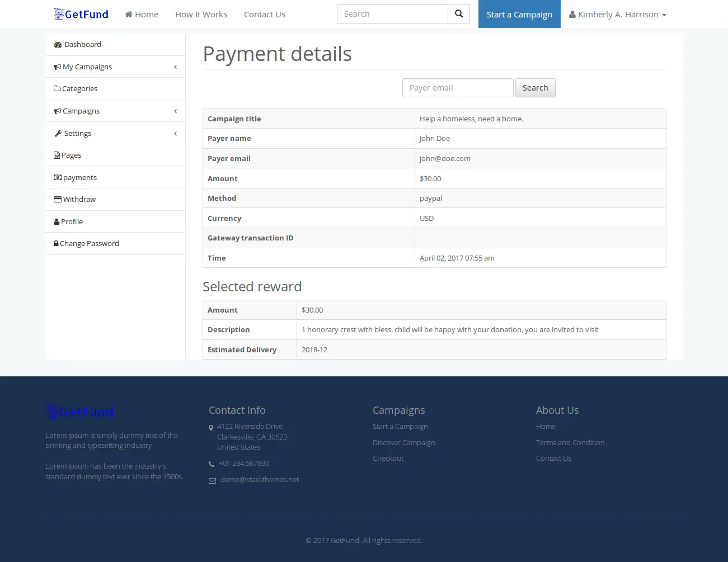728x562 pixels.
Task: Select payments in the sidebar menu
Action: click(115, 177)
